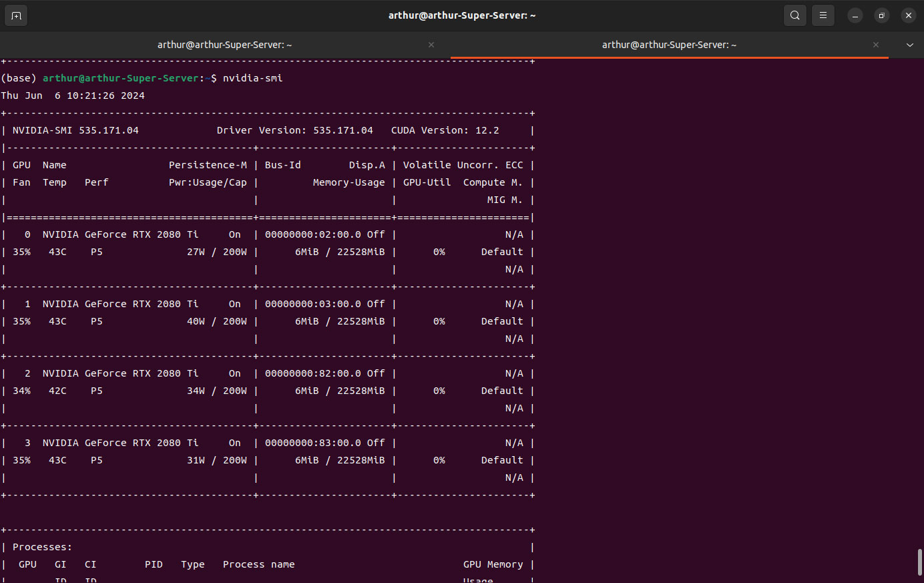Viewport: 924px width, 583px height.
Task: Click the 34W / 200W power value
Action: tap(216, 391)
